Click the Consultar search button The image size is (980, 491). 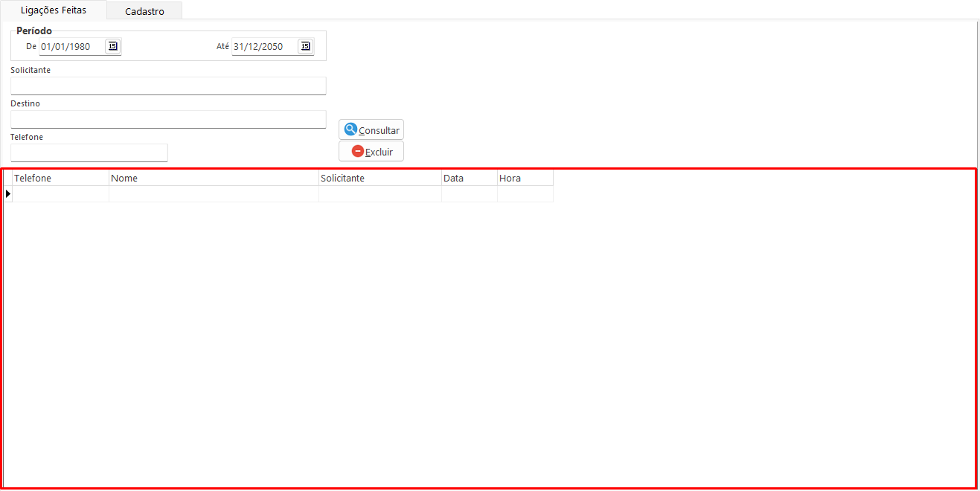point(371,130)
